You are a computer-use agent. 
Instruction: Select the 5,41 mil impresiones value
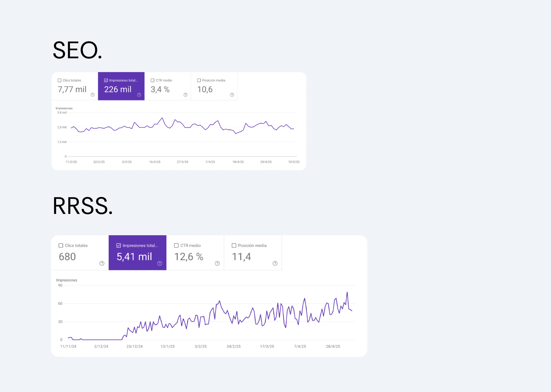(x=134, y=257)
